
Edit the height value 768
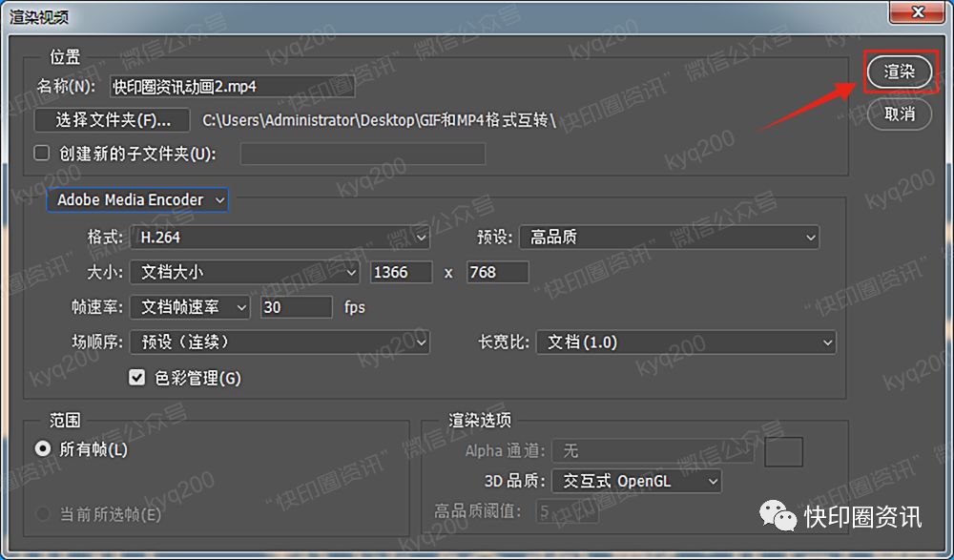point(497,272)
